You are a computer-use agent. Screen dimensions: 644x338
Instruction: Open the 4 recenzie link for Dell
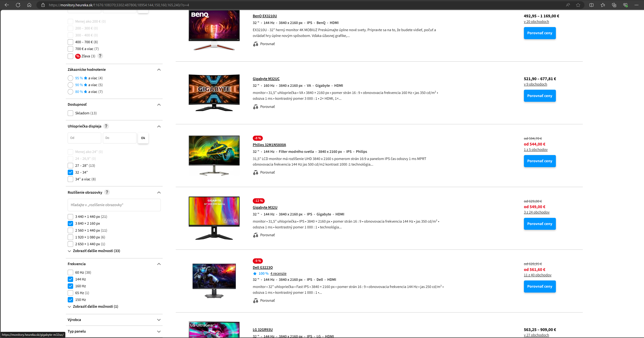tap(278, 273)
